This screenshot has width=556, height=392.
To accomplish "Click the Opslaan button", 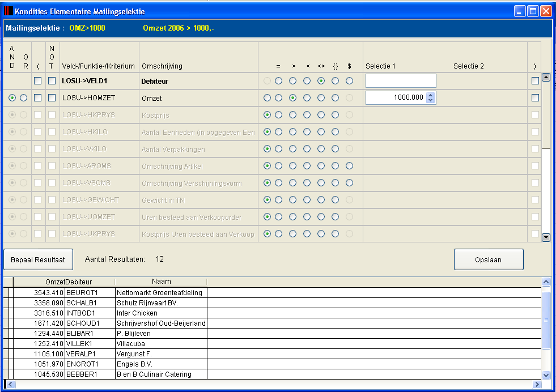I will 489,259.
